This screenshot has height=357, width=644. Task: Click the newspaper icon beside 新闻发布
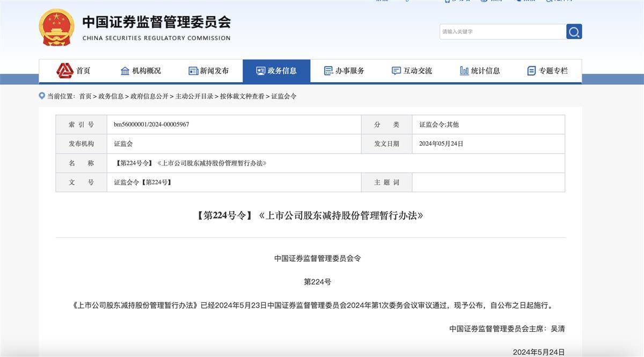(193, 71)
